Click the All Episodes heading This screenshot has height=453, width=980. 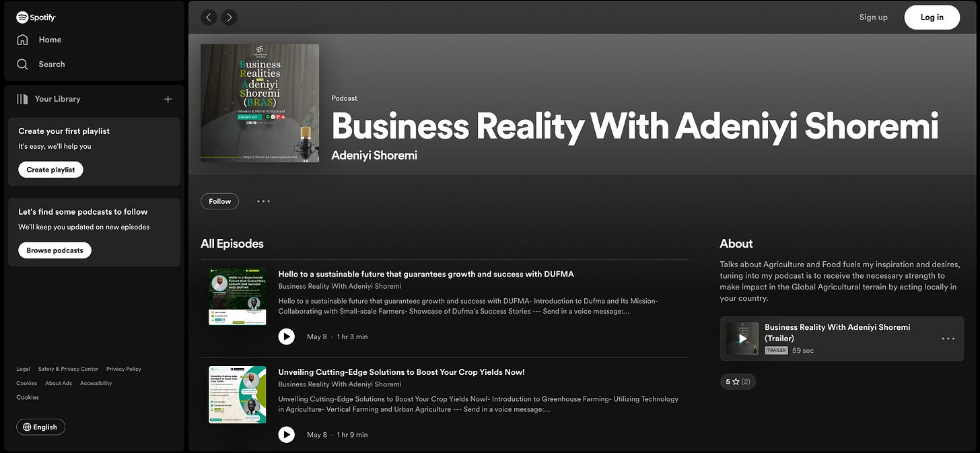point(232,244)
